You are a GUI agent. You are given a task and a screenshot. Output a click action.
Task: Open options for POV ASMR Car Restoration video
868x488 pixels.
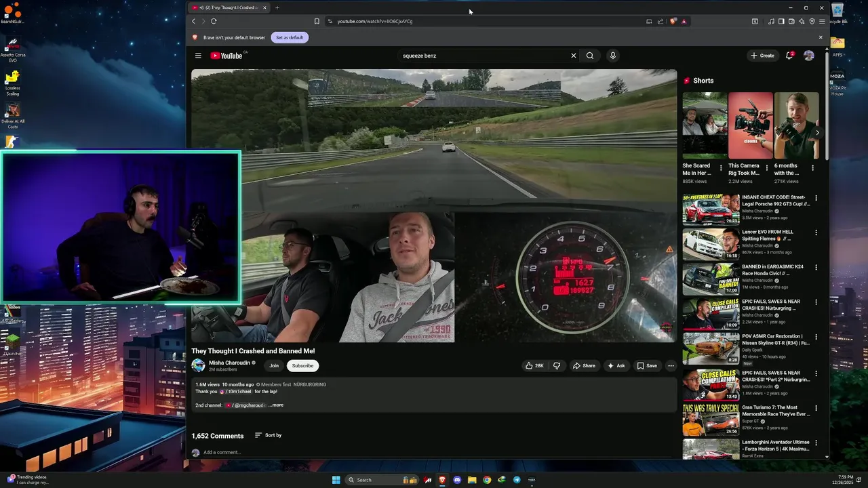tap(816, 337)
